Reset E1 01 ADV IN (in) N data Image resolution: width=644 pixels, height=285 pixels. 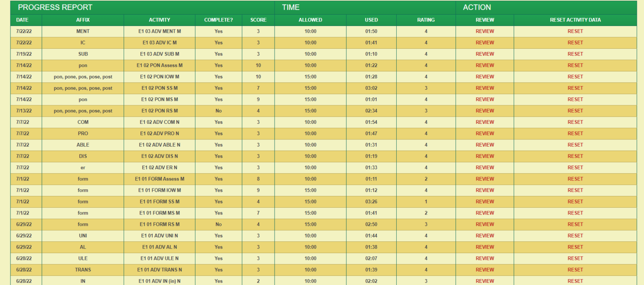tap(575, 281)
